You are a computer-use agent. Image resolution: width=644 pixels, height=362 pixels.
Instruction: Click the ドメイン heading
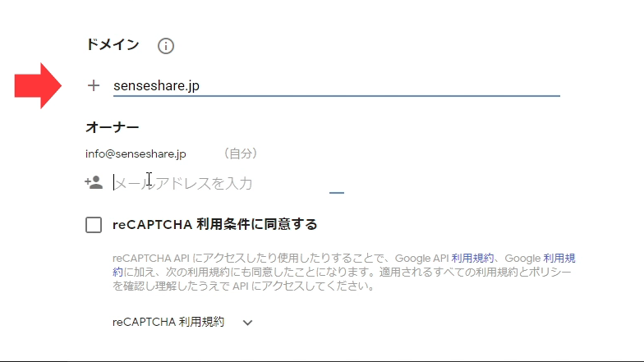(x=113, y=44)
